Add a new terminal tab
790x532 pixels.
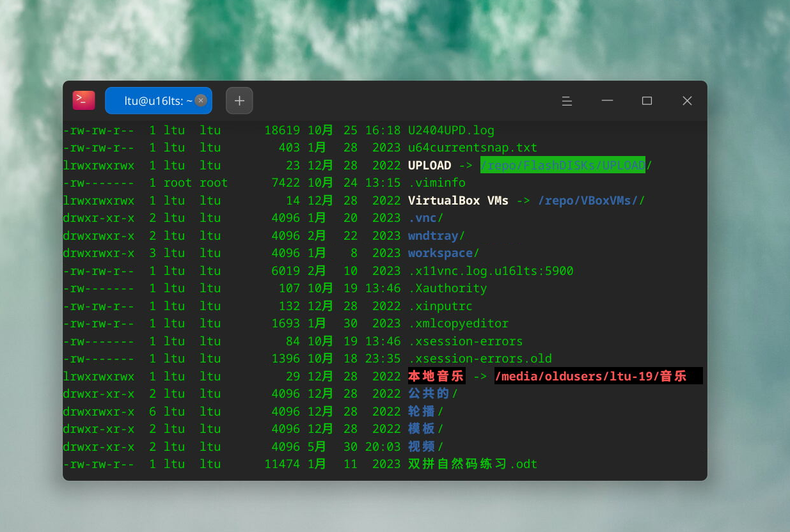click(239, 100)
